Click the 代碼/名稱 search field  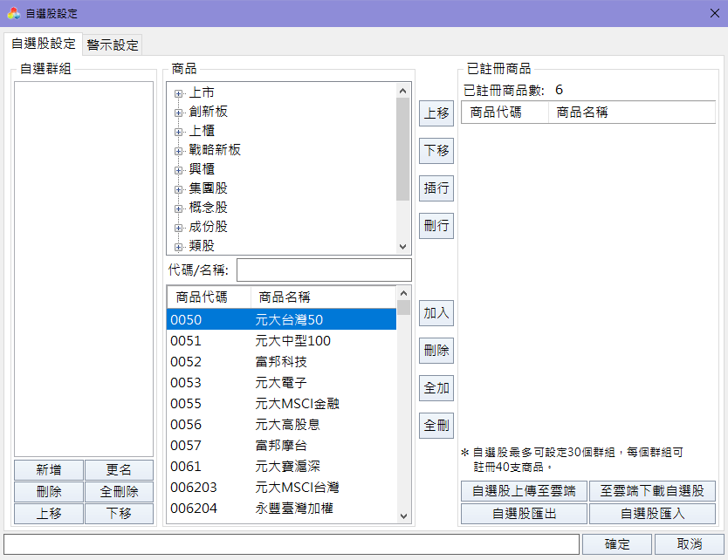click(324, 270)
